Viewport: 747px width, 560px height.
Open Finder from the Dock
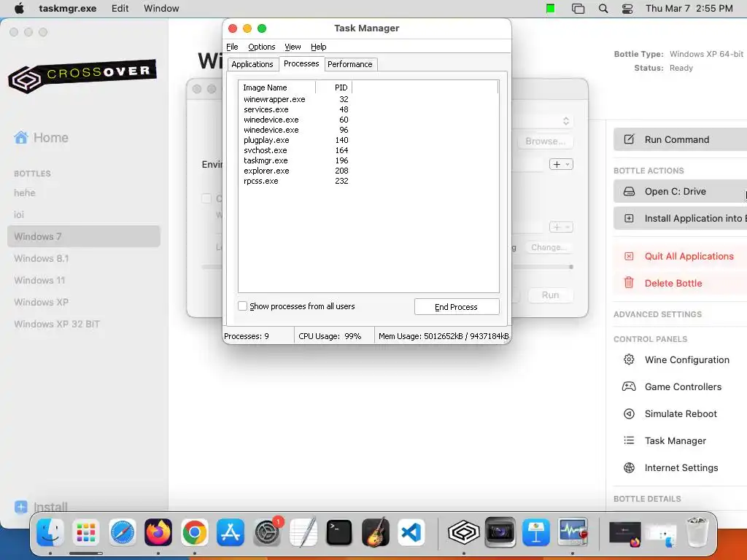(x=50, y=532)
